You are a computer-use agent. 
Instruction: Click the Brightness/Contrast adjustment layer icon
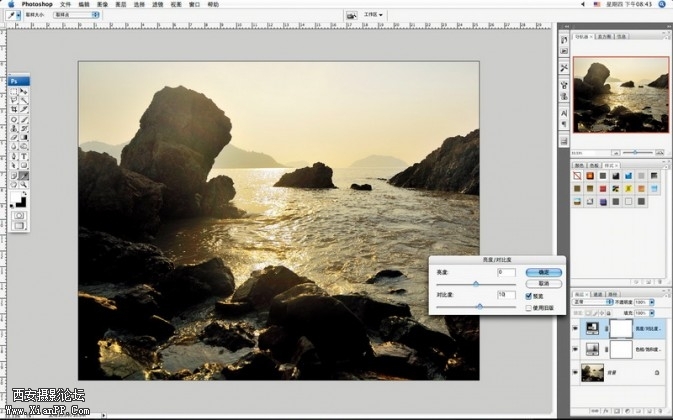click(x=592, y=328)
